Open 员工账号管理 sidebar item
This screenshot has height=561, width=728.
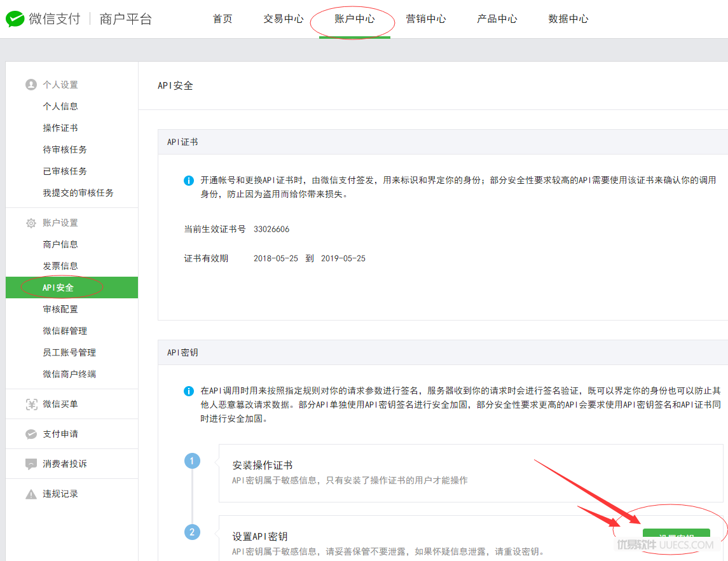coord(69,352)
